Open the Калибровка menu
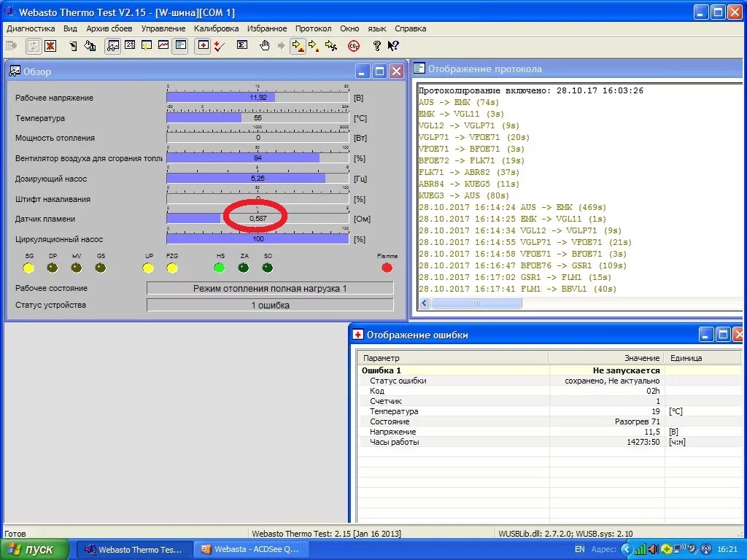Image resolution: width=747 pixels, height=560 pixels. click(x=216, y=28)
